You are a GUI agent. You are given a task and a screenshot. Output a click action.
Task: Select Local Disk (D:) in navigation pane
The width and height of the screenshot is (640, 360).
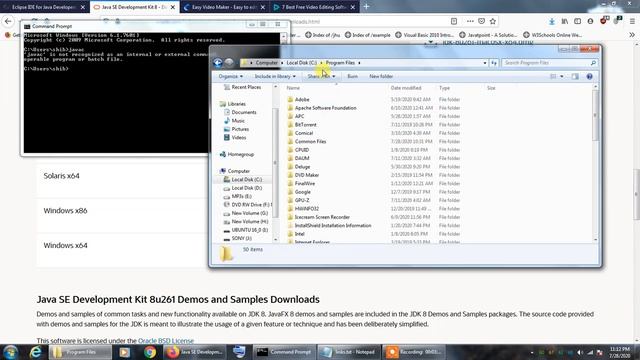(247, 188)
